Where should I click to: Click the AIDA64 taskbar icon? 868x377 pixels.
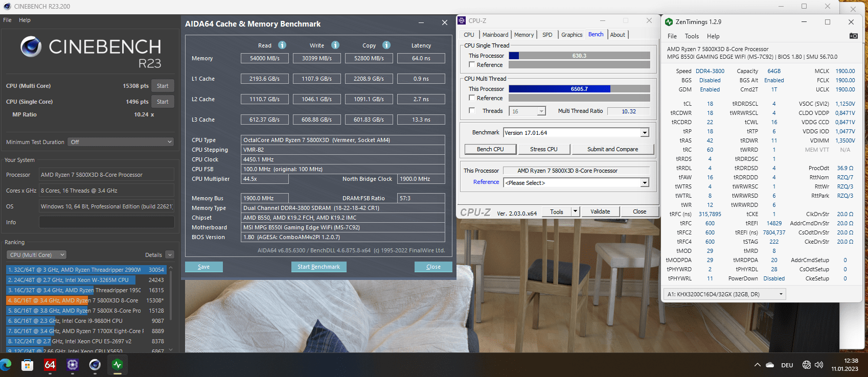pyautogui.click(x=50, y=365)
